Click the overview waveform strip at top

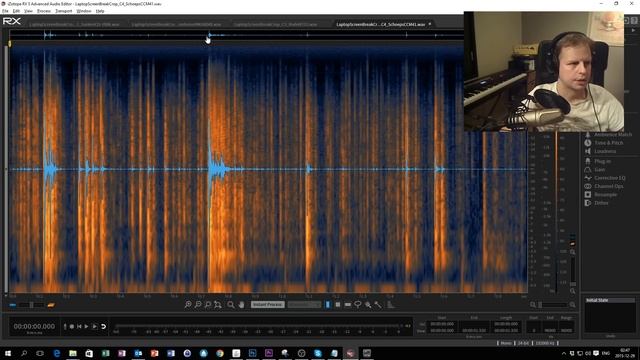click(236, 36)
